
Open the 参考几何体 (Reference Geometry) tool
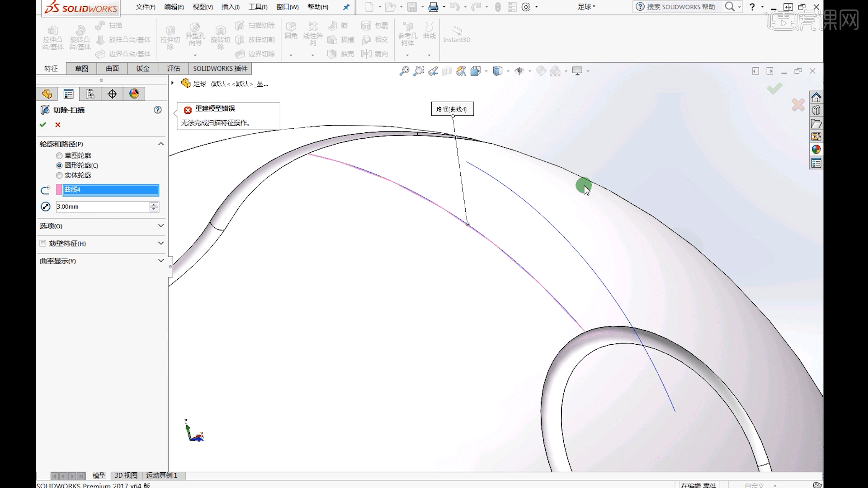[x=407, y=36]
